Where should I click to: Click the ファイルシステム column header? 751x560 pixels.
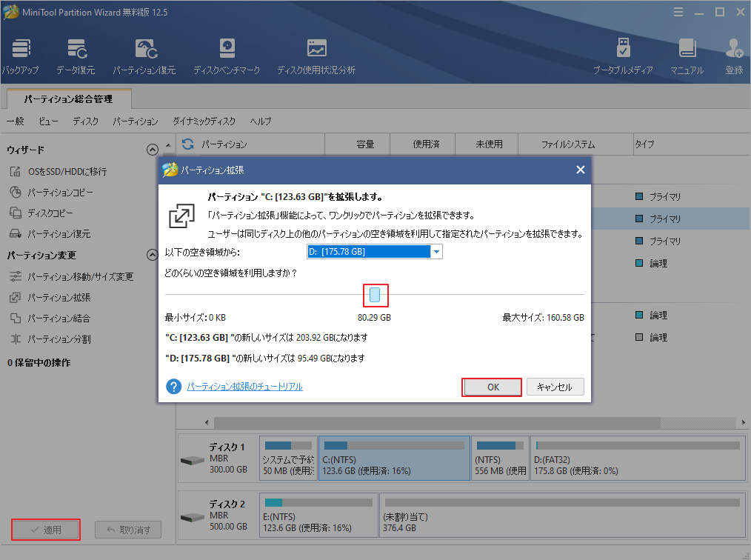coord(575,144)
